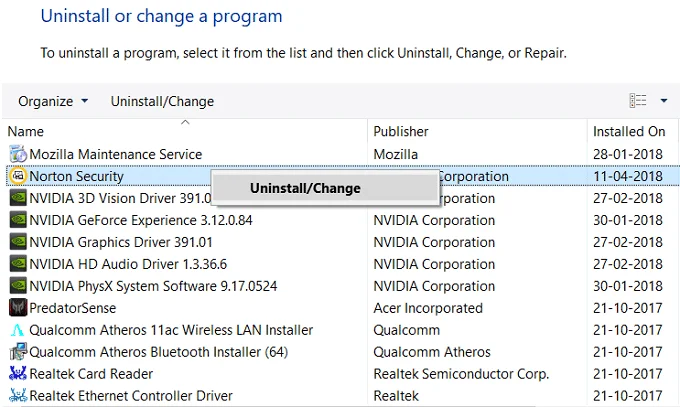Sort by the Publisher column header
The width and height of the screenshot is (680, 407).
coord(401,131)
